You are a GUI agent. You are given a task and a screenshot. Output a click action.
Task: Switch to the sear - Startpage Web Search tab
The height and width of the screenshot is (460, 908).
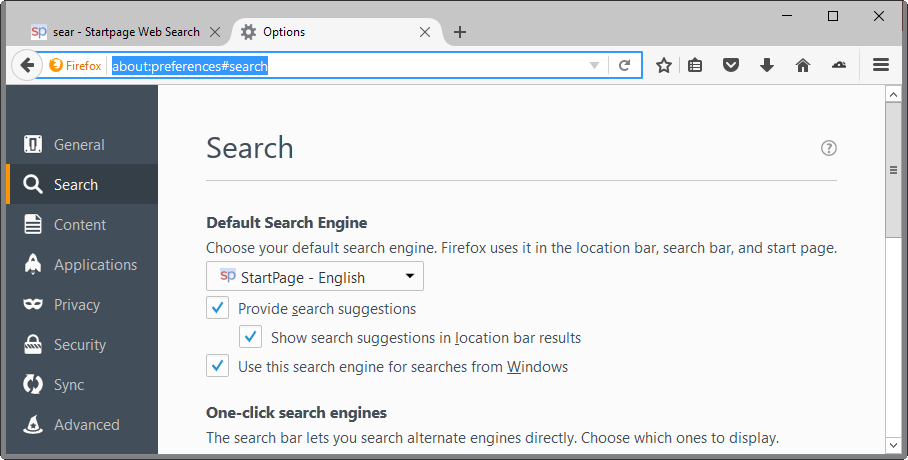point(126,32)
